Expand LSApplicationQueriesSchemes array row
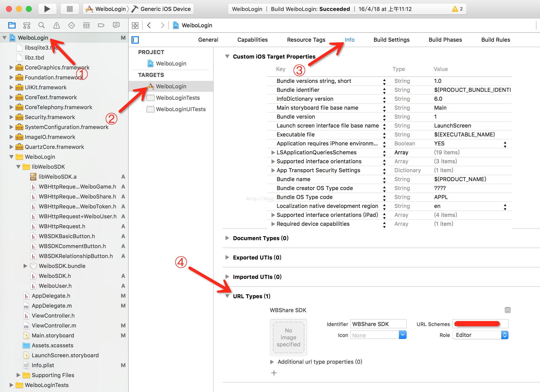 click(273, 152)
